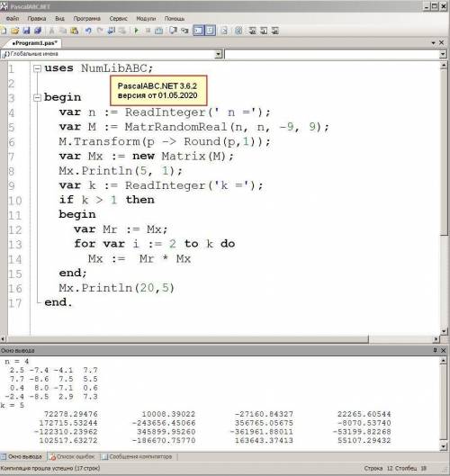Click the Paste clipboard icon

click(75, 31)
